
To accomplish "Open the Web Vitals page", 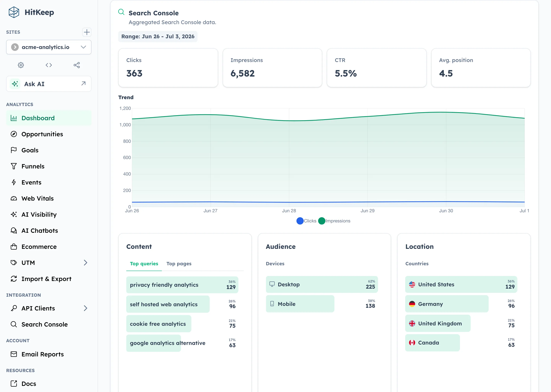I will 49,198.
